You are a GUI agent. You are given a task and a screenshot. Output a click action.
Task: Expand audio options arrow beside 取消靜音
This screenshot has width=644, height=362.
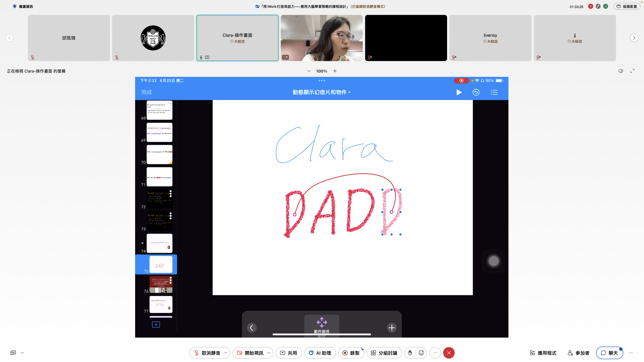226,353
